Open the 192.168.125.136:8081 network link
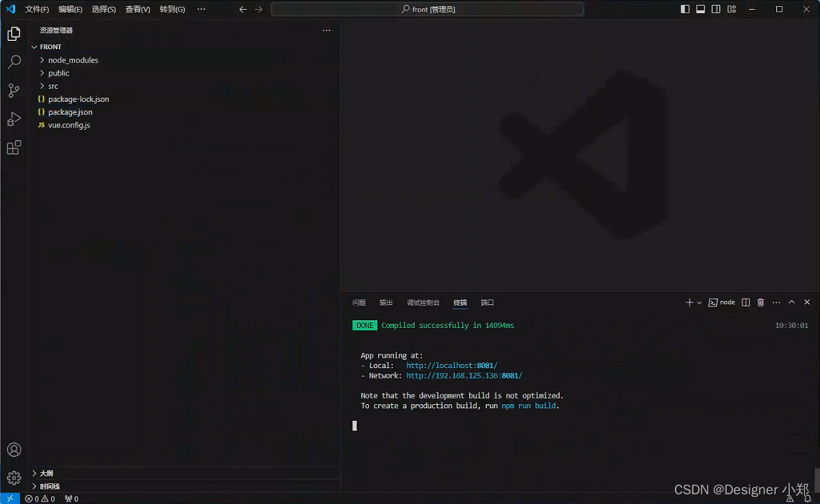The height and width of the screenshot is (504, 820). coord(464,375)
